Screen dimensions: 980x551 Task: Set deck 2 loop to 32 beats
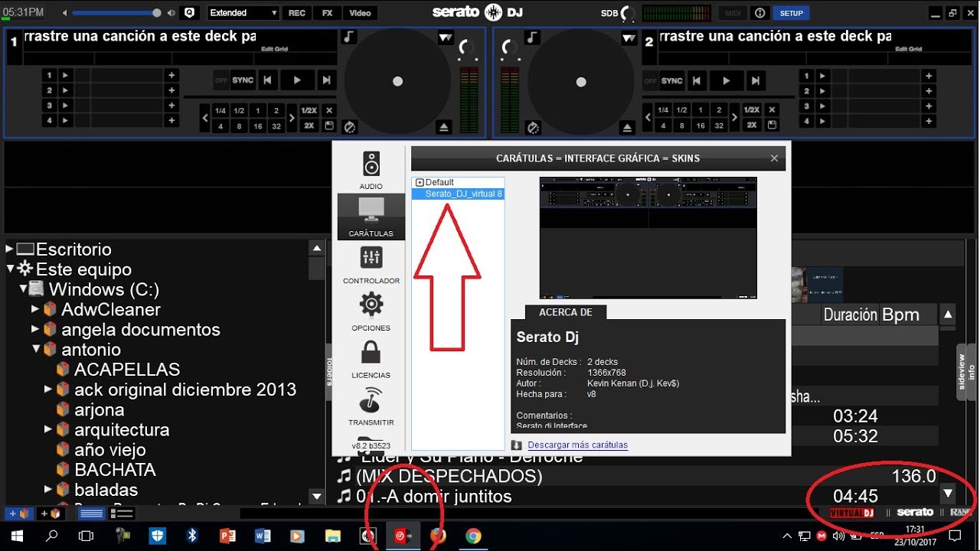[719, 126]
